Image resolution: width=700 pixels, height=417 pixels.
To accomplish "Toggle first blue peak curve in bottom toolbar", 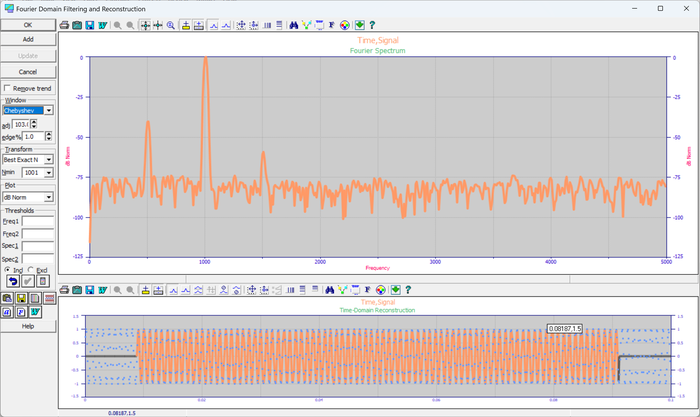I will (x=173, y=290).
